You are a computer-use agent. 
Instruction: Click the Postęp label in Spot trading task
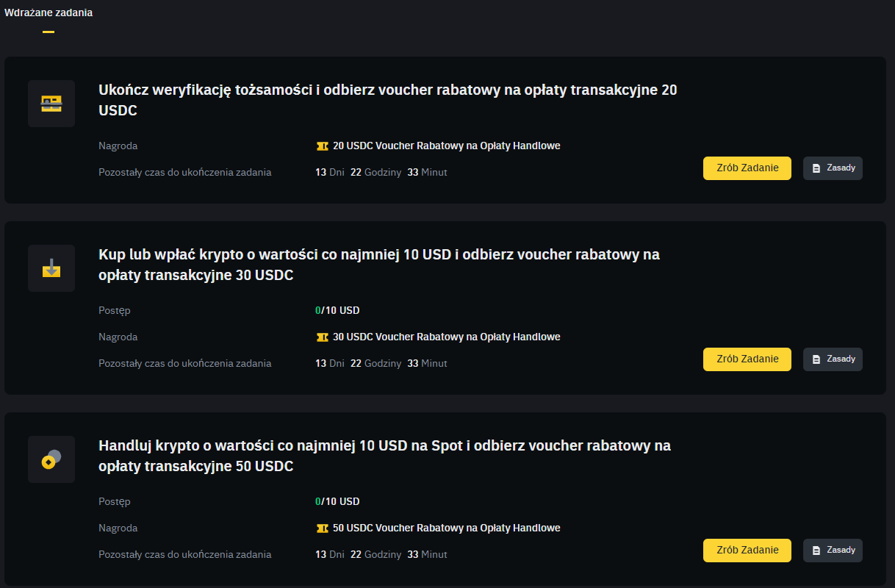pos(115,502)
